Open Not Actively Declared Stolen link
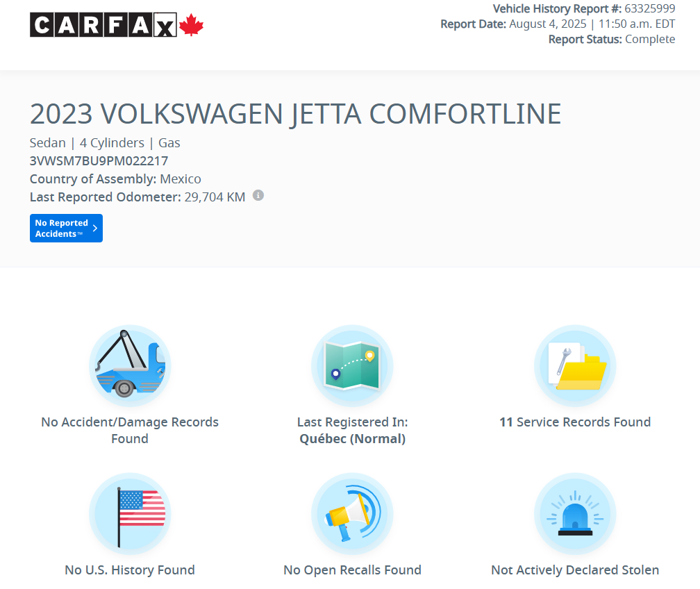Viewport: 700px width, 589px height. (x=575, y=570)
